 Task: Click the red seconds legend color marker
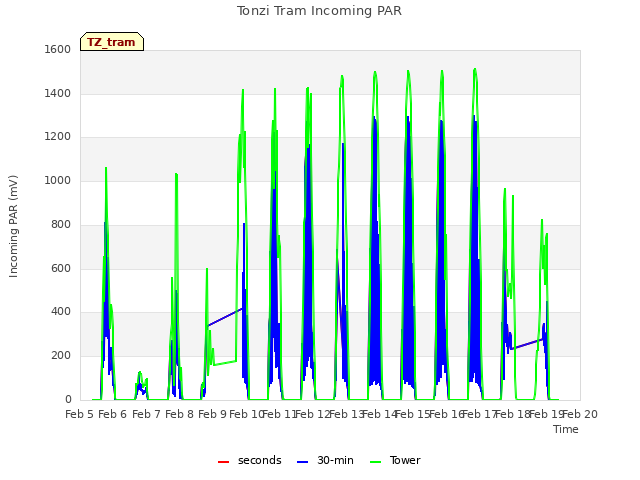[x=223, y=462]
